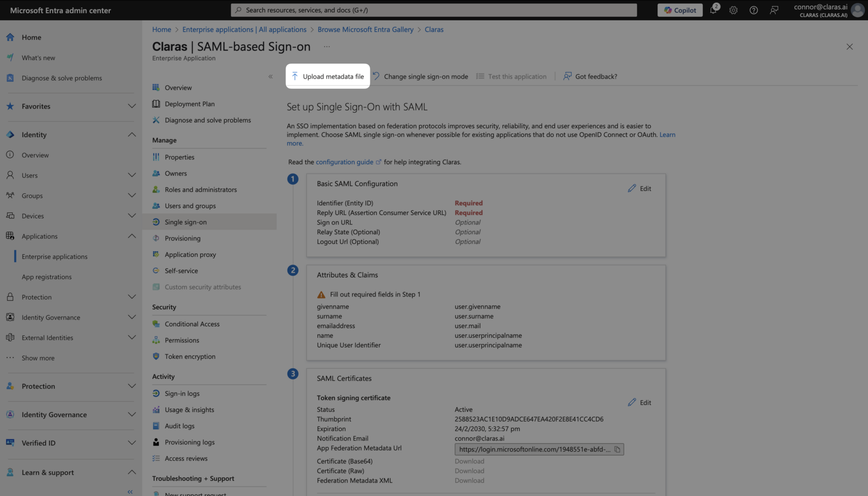
Task: Open Conditional Access under Security
Action: [192, 324]
